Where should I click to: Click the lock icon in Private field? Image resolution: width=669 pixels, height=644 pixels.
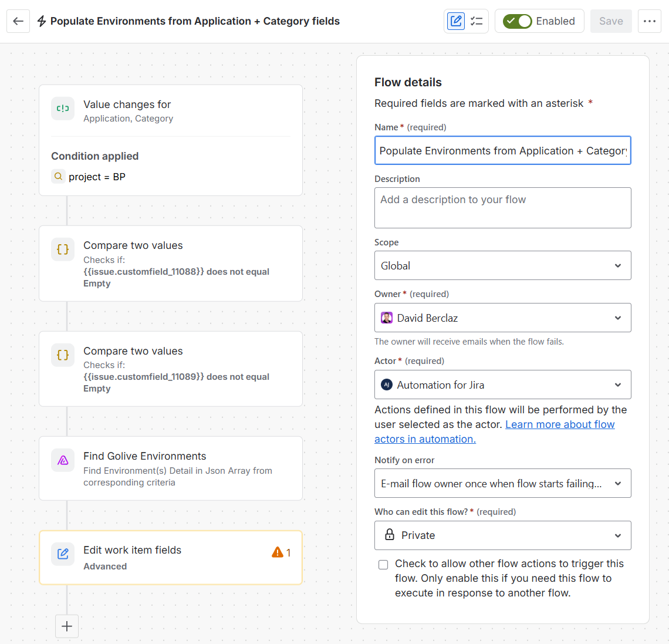390,535
